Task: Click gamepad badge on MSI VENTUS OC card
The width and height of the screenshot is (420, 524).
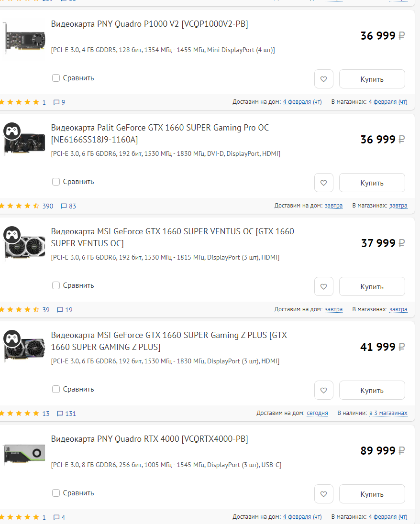Action: pos(12,235)
